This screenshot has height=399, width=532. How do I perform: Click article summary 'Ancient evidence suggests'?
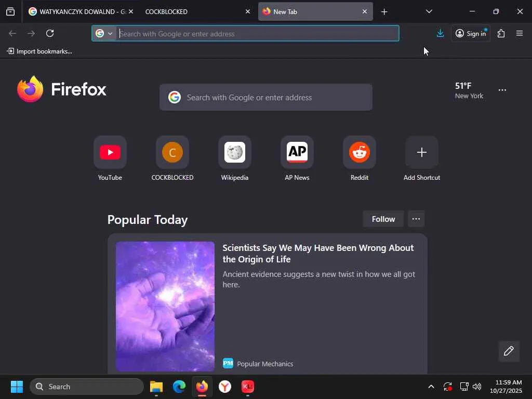coord(318,279)
